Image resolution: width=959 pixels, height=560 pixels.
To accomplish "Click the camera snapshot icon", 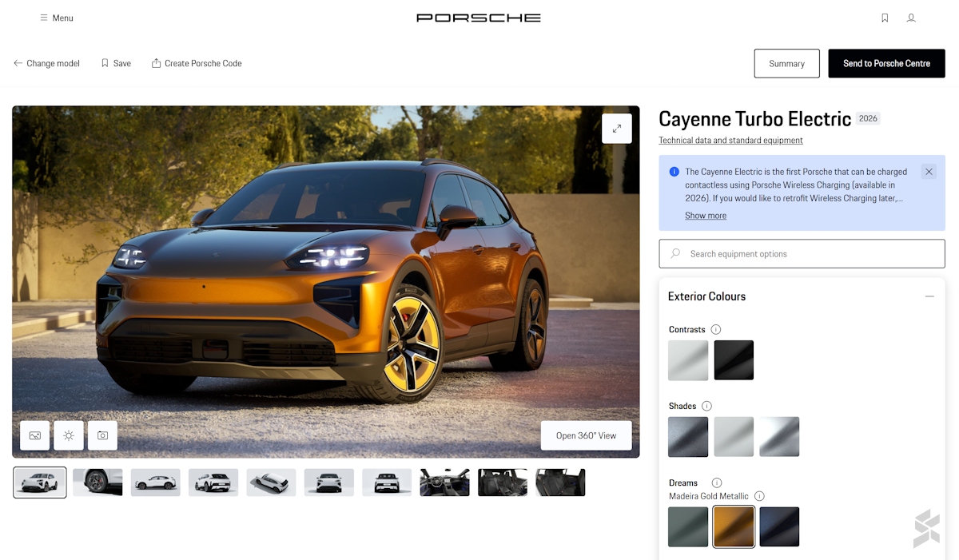I will [102, 435].
